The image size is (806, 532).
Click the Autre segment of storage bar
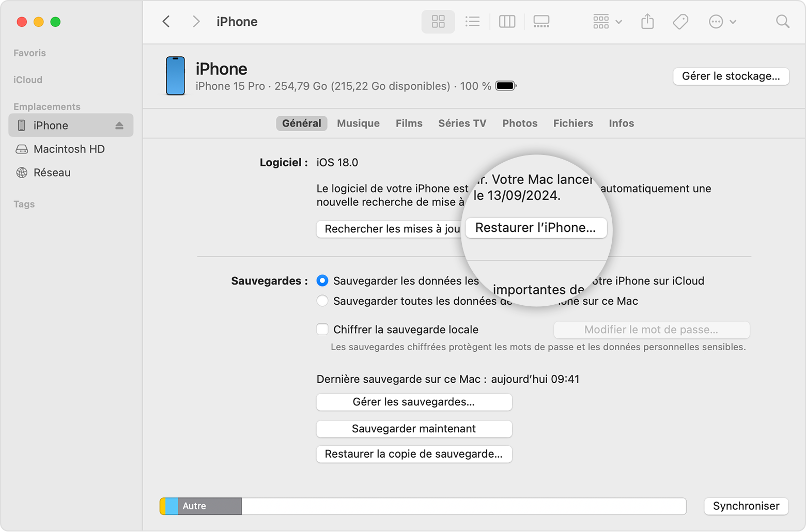click(x=210, y=506)
